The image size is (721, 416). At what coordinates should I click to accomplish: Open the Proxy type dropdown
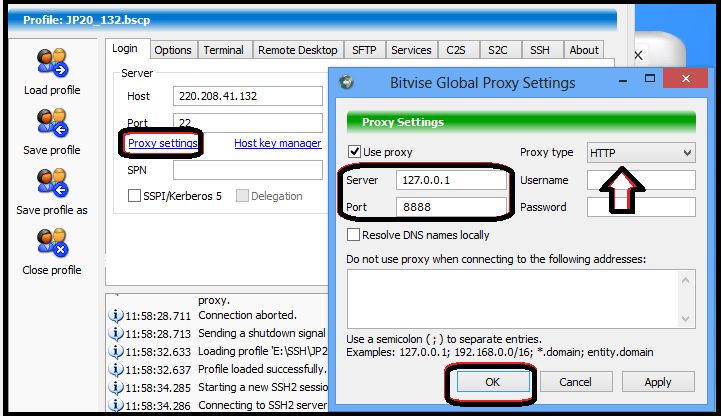641,153
